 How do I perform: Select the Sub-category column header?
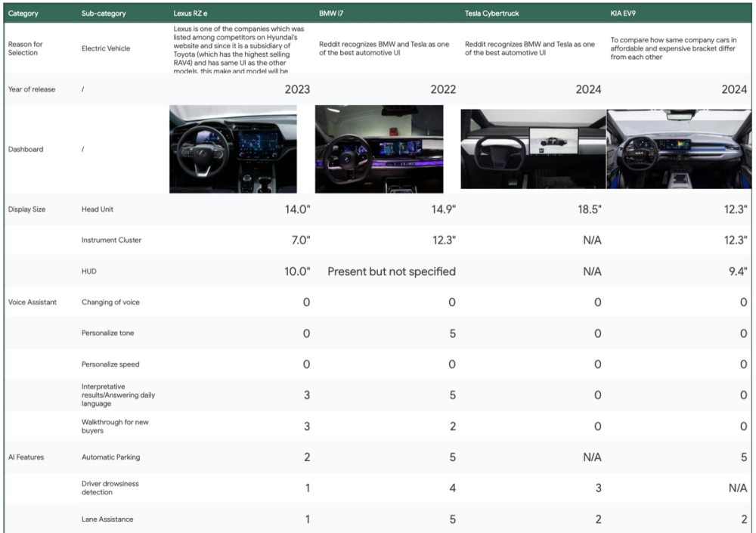(x=103, y=14)
